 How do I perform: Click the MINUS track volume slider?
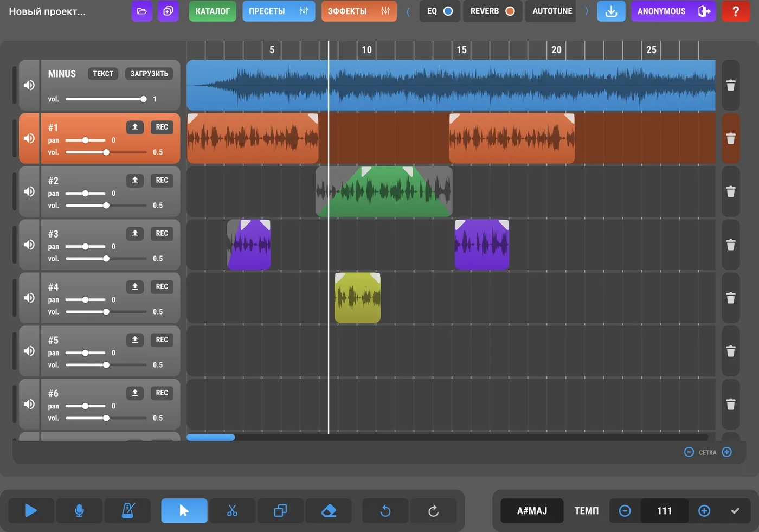(106, 99)
